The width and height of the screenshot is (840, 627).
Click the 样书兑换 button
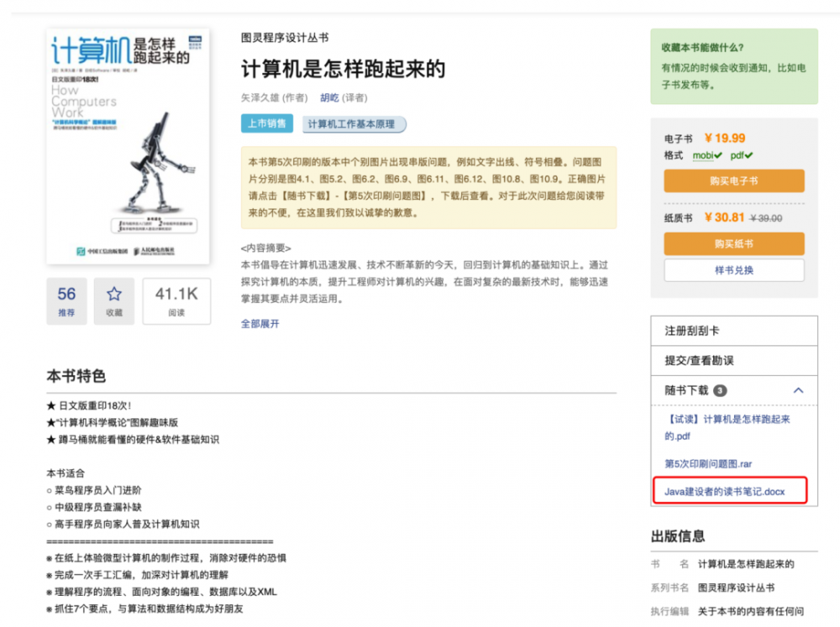point(733,270)
